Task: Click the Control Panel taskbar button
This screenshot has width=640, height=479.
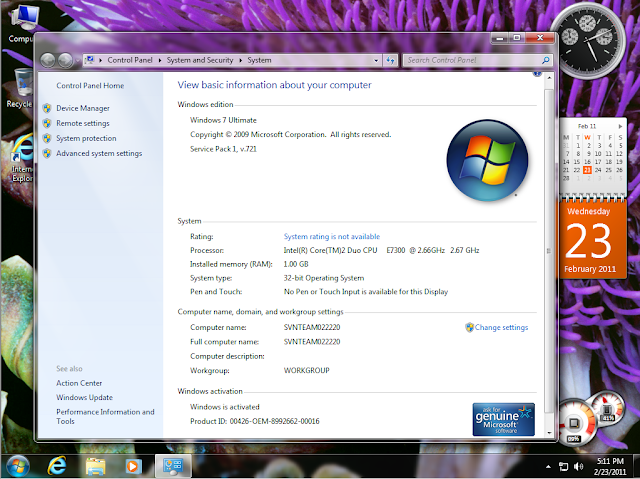Action: click(172, 466)
